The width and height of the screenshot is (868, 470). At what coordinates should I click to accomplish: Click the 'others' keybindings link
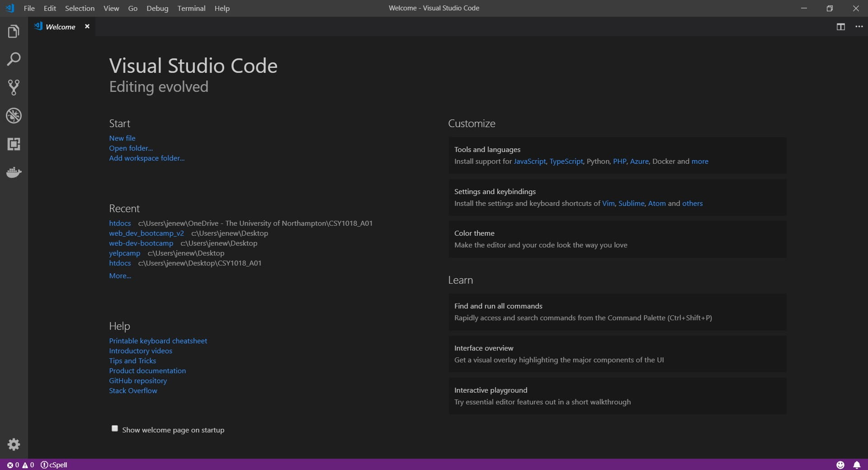(x=693, y=203)
